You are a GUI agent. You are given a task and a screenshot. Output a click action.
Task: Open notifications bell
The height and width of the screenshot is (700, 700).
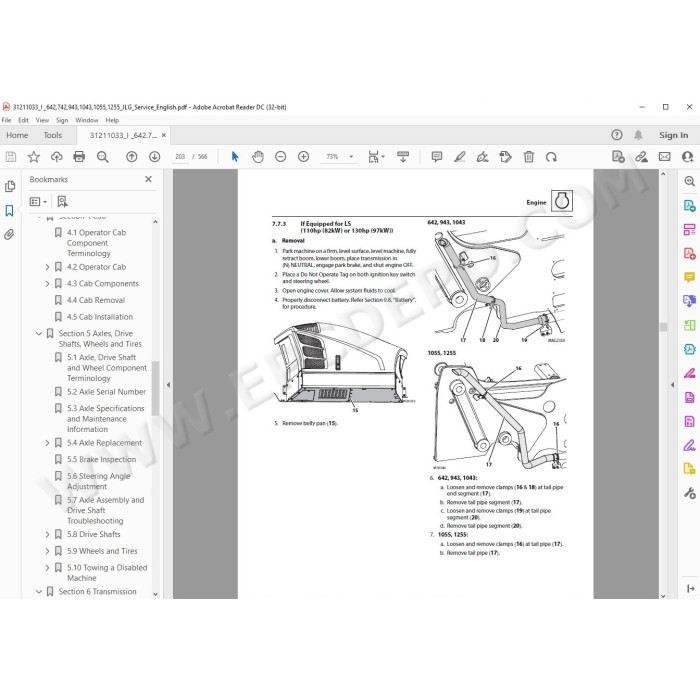coord(638,135)
